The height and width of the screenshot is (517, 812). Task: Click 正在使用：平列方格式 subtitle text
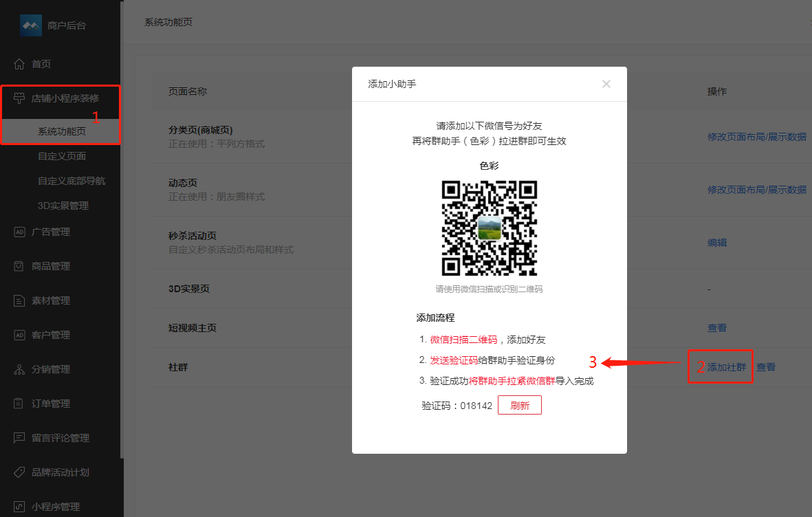coord(217,144)
